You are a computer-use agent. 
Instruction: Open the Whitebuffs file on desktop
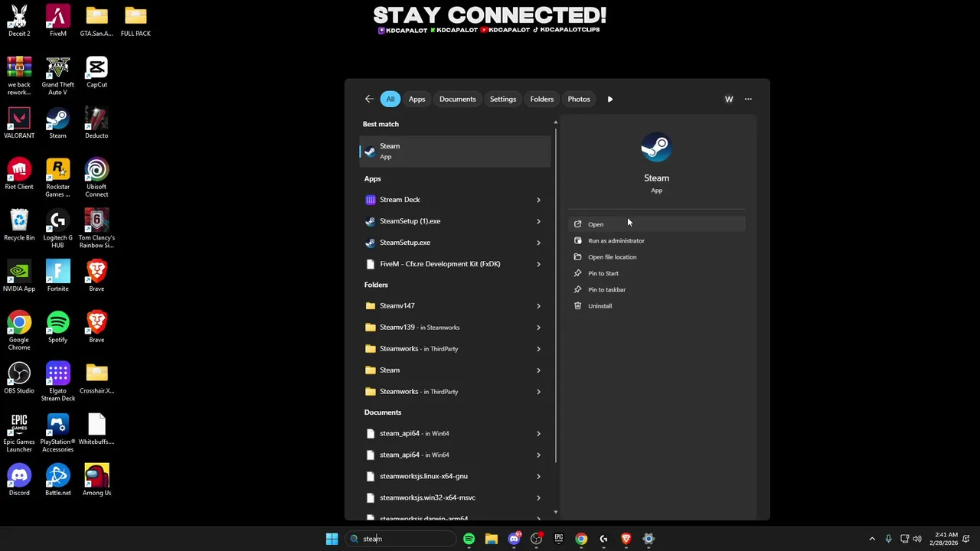pos(96,430)
